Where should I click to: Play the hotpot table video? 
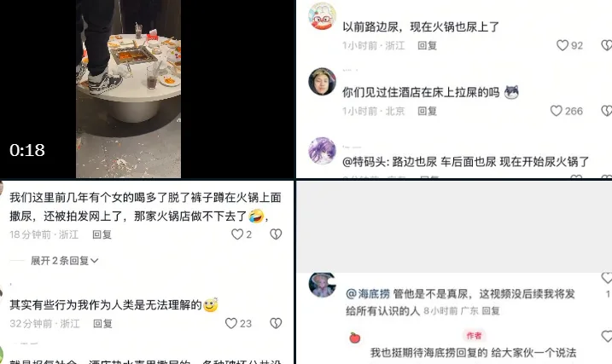click(128, 89)
